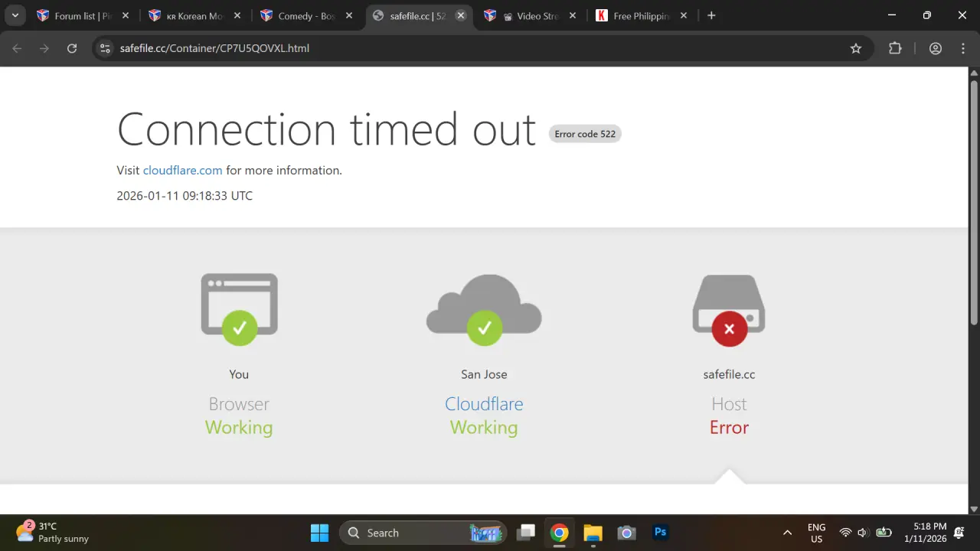Close the Forum list tab
Screen dimensions: 980x551
(x=126, y=15)
